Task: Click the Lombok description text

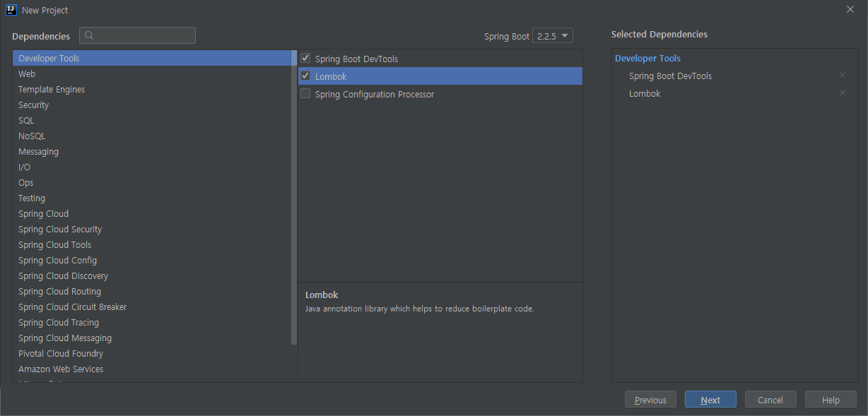Action: (419, 309)
